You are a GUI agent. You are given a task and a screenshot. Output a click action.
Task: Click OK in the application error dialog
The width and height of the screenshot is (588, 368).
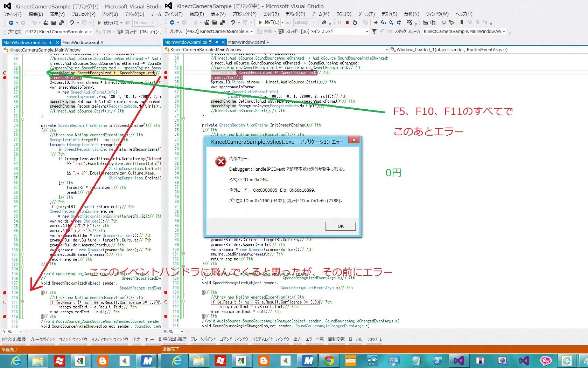click(x=341, y=226)
